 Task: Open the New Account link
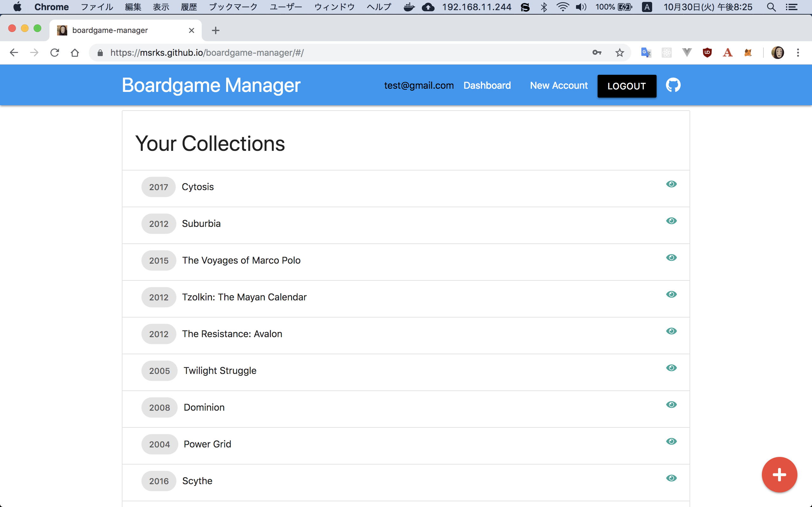[559, 86]
